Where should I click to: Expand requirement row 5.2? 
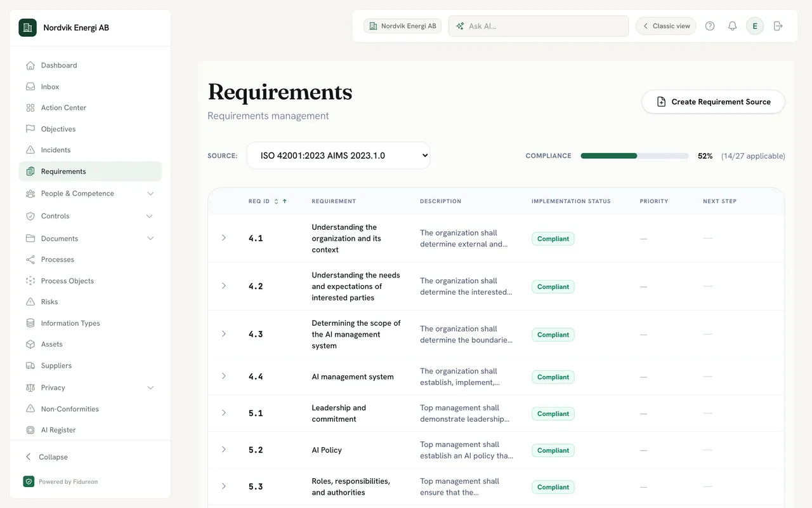point(223,450)
